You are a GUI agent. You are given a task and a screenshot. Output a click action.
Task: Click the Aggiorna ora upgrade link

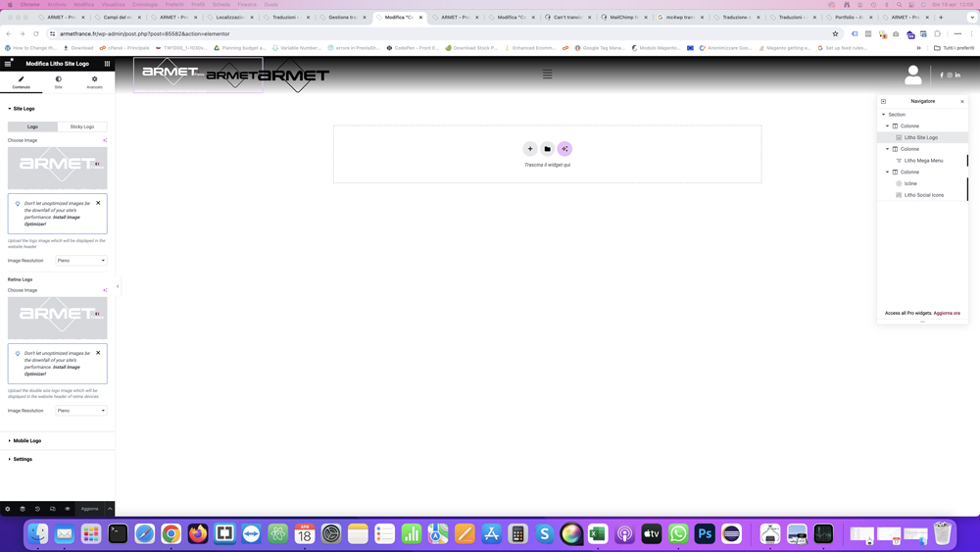(947, 313)
